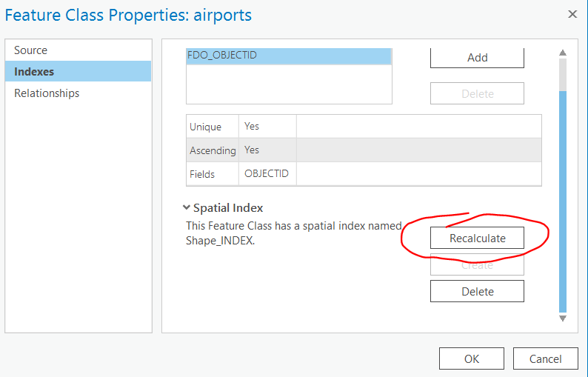Confirm changes with the OK button
Image resolution: width=588 pixels, height=377 pixels.
click(x=472, y=359)
